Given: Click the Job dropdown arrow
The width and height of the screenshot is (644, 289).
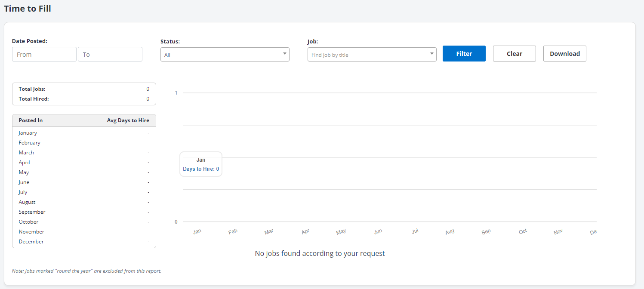Looking at the screenshot, I should tap(431, 54).
